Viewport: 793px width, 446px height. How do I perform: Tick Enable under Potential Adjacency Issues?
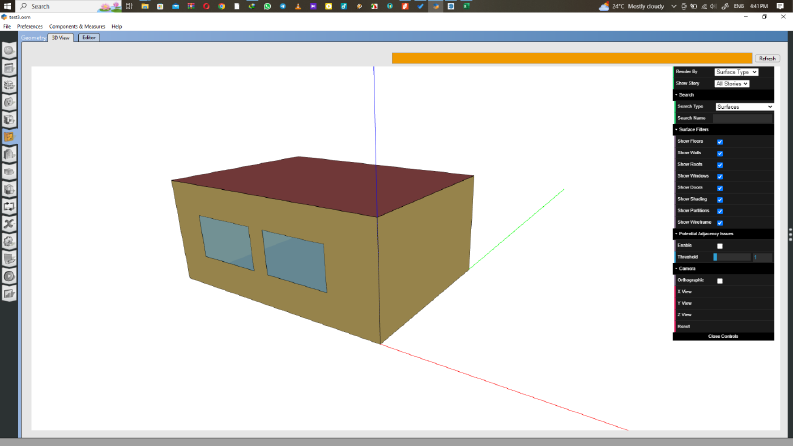pyautogui.click(x=720, y=246)
